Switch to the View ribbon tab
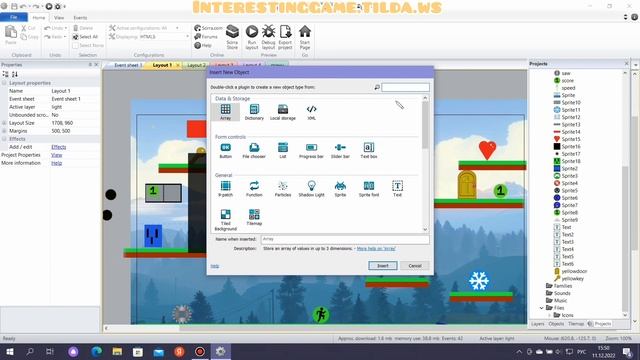The height and width of the screenshot is (360, 640). (x=59, y=18)
